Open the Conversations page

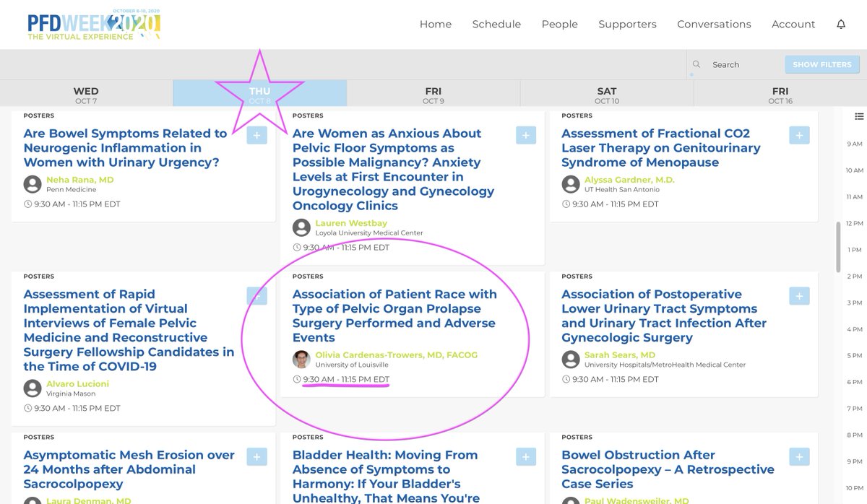pyautogui.click(x=714, y=24)
